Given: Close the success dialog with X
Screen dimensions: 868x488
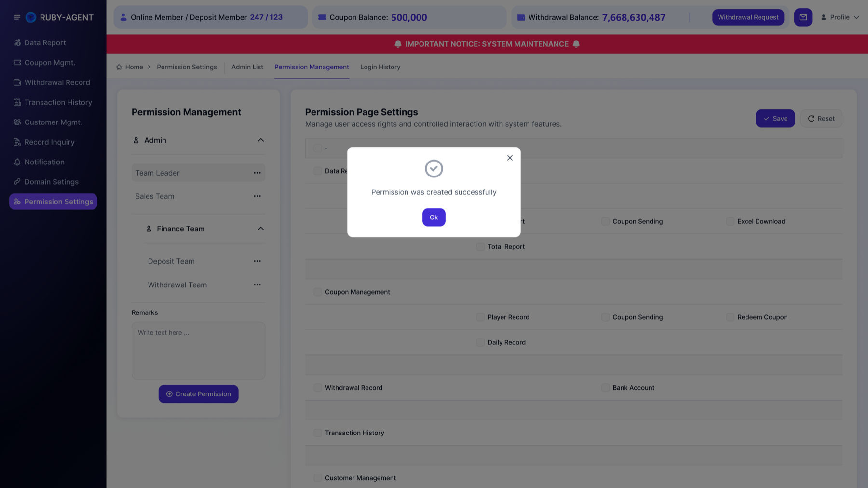Looking at the screenshot, I should pyautogui.click(x=510, y=158).
